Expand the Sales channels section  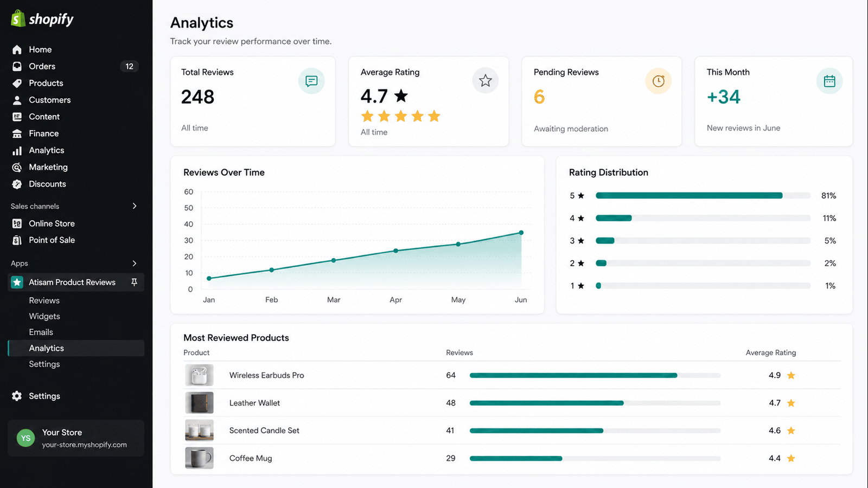pyautogui.click(x=135, y=206)
